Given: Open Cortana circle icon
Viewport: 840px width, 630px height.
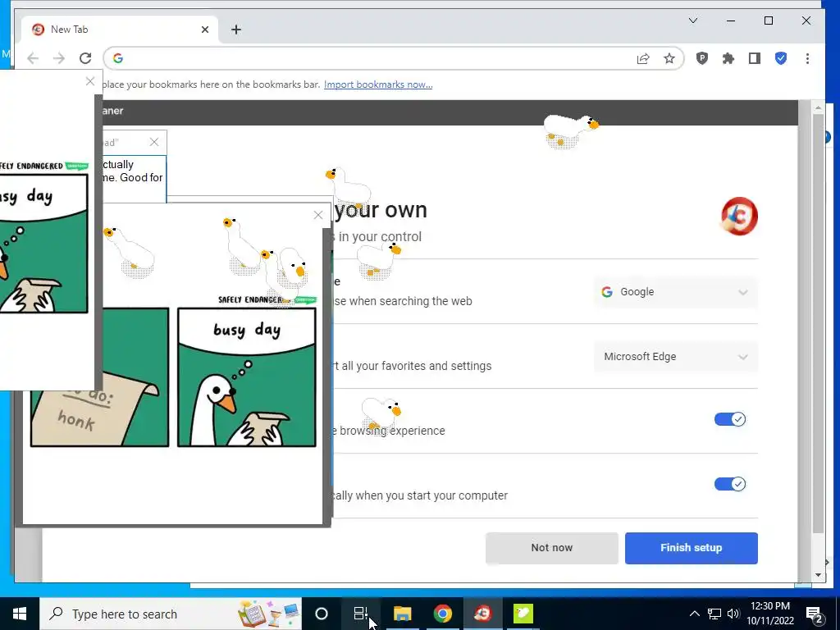Looking at the screenshot, I should 322,614.
